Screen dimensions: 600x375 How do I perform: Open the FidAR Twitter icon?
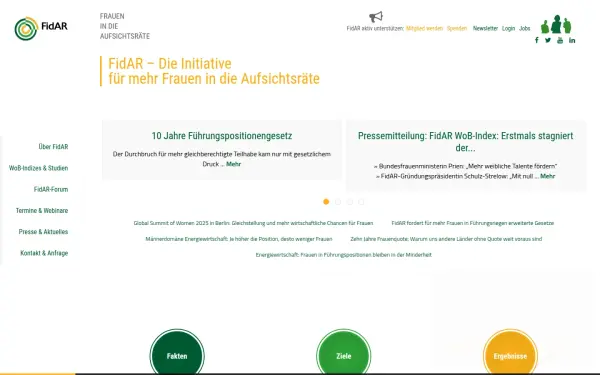(x=548, y=40)
